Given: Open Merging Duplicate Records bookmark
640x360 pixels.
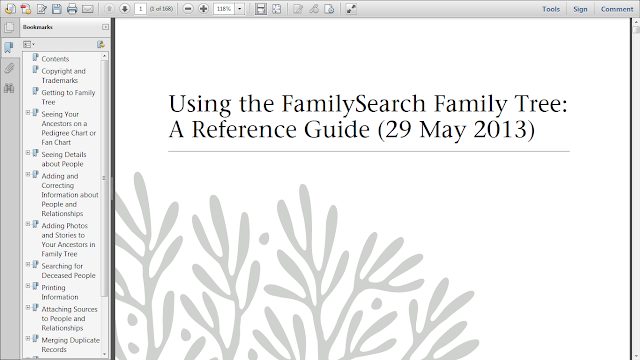Looking at the screenshot, I should [71, 344].
